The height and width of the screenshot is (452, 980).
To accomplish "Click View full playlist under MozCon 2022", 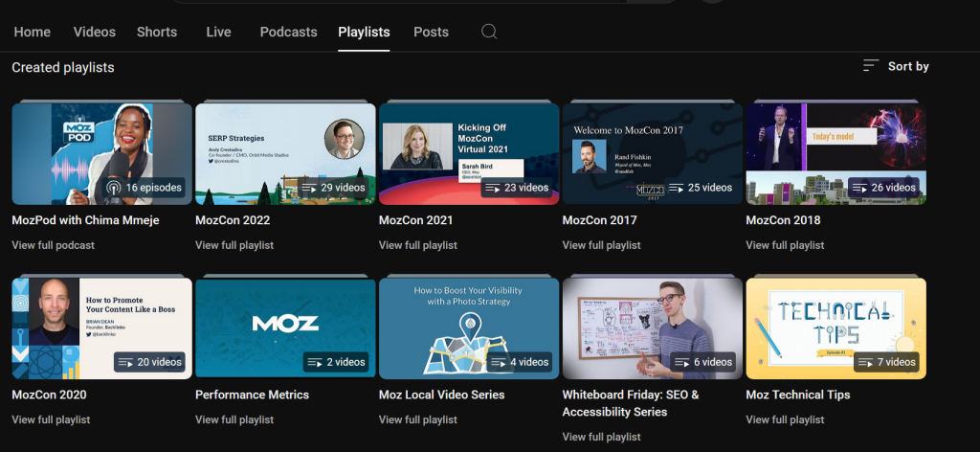I will click(x=234, y=245).
